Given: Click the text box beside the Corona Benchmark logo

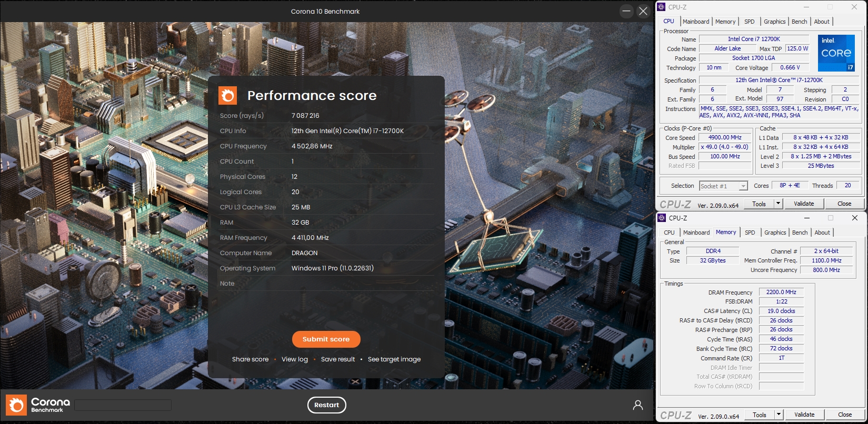Looking at the screenshot, I should [x=123, y=405].
